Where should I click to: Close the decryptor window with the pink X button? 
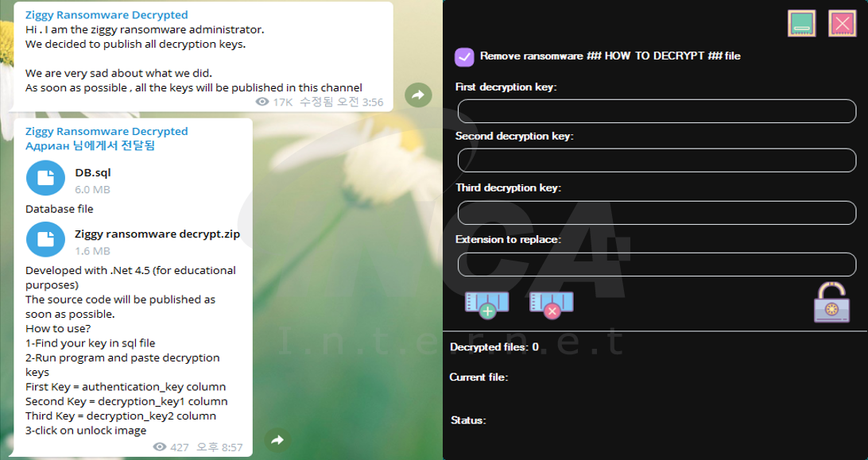click(843, 24)
